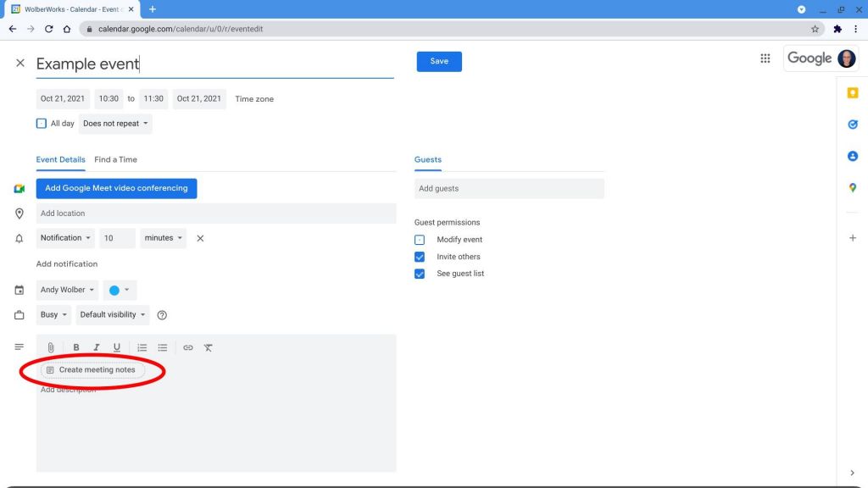Open the Does not repeat dropdown

(115, 123)
